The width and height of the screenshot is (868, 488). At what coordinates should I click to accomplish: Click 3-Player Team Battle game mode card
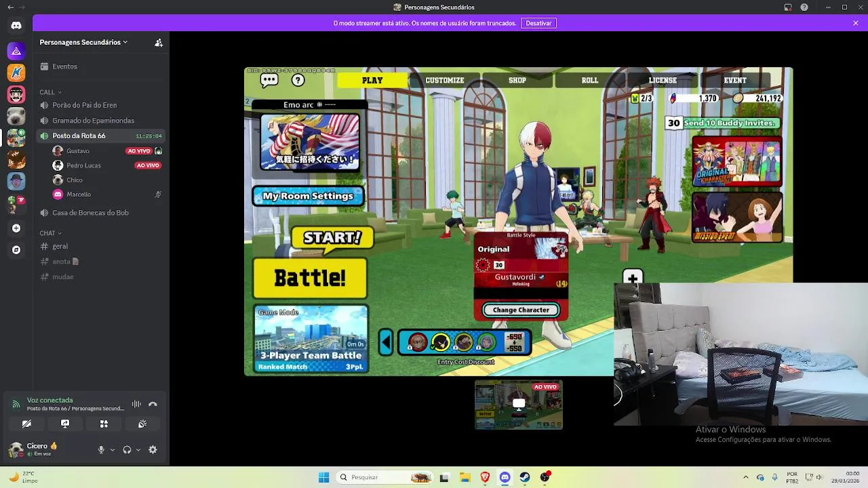coord(311,339)
